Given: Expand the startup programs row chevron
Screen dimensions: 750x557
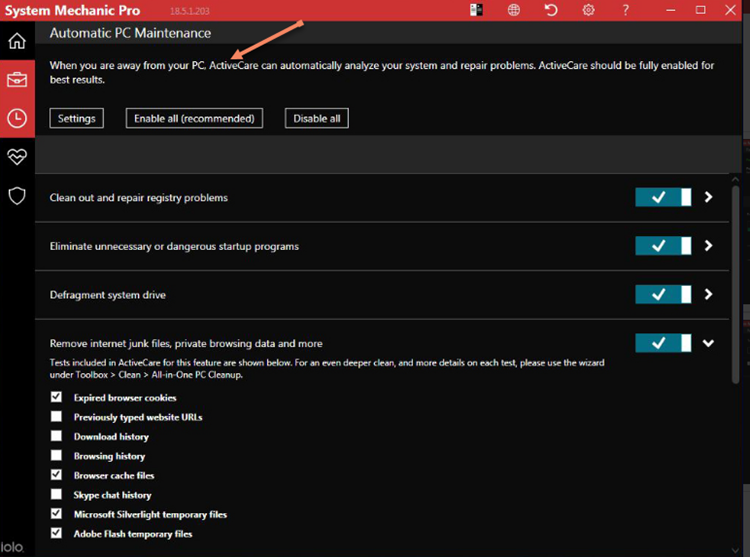Looking at the screenshot, I should click(708, 246).
